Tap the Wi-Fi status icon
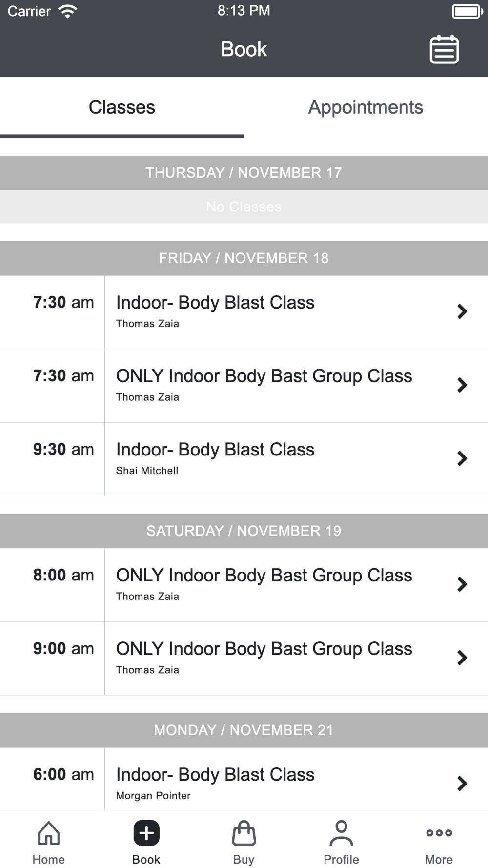488x868 pixels. [x=67, y=11]
